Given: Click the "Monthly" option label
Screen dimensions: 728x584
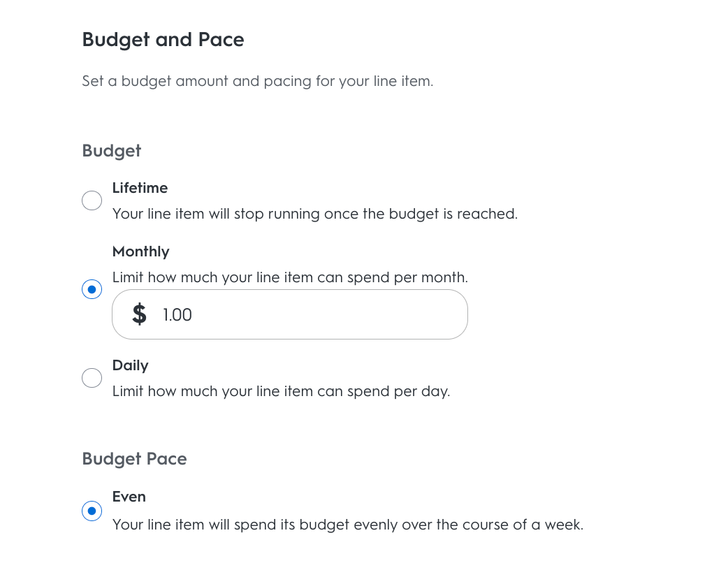Looking at the screenshot, I should tap(140, 251).
